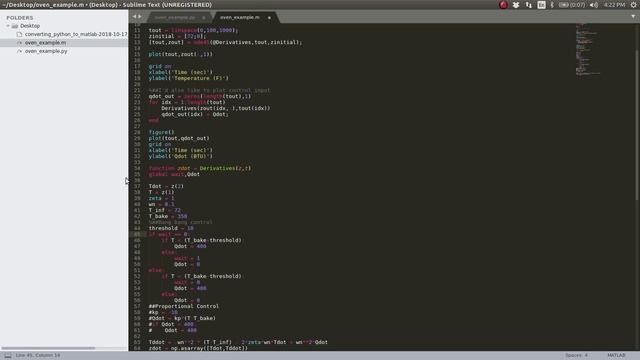Click the file icon beside converting_python_to_matlab
640x360 pixels.
pyautogui.click(x=19, y=34)
